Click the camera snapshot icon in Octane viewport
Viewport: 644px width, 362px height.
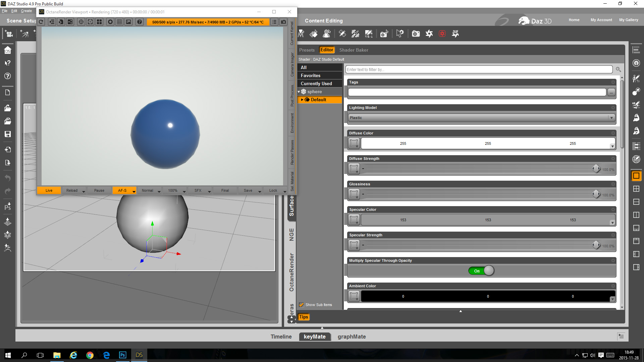click(x=283, y=22)
